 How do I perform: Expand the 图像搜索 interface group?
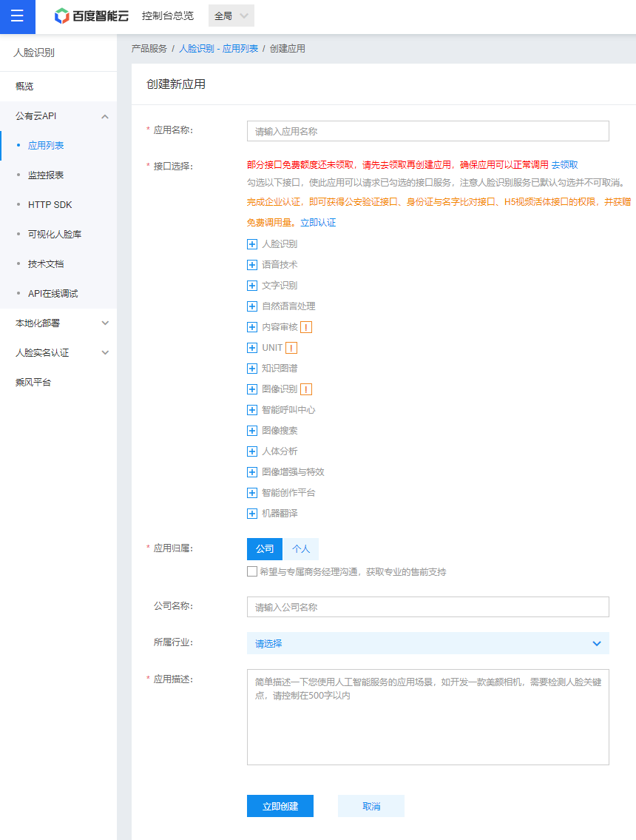point(252,431)
